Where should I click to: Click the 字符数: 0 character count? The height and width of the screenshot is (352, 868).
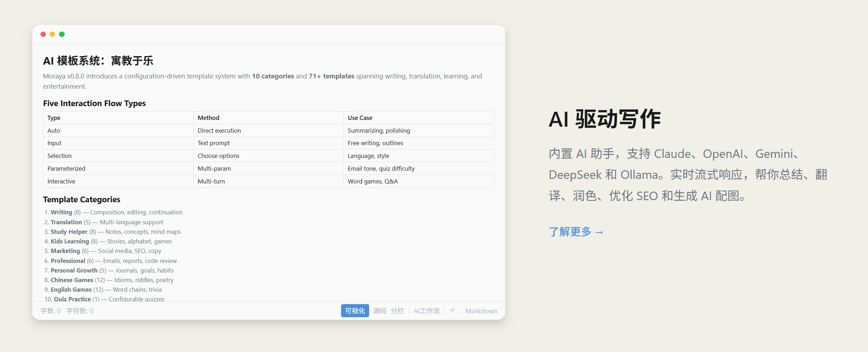[x=80, y=311]
